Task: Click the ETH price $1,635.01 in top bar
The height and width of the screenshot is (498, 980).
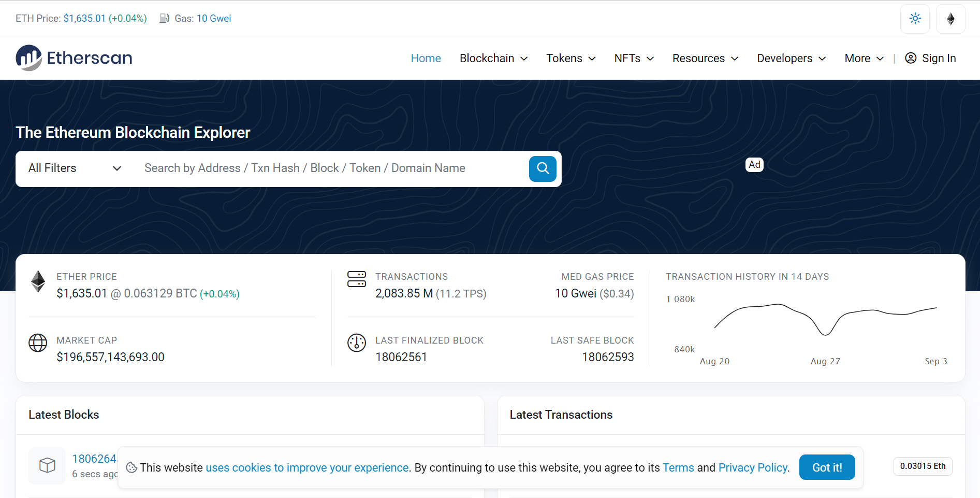Action: [x=84, y=18]
